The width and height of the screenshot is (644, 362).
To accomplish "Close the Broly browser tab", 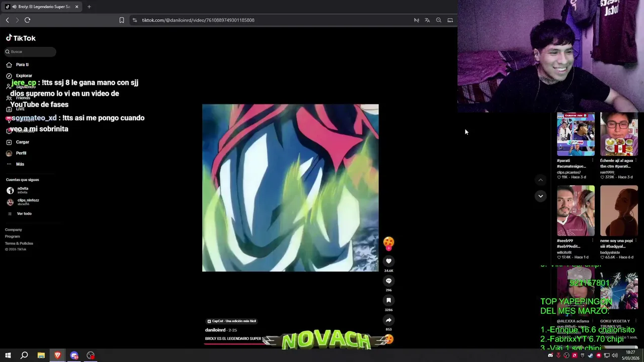I will 76,7.
